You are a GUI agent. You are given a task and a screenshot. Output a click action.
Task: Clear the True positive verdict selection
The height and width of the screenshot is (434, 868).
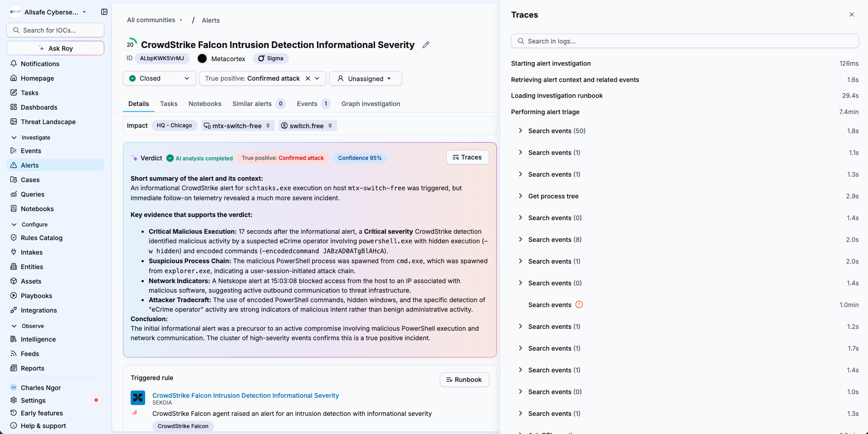[308, 78]
